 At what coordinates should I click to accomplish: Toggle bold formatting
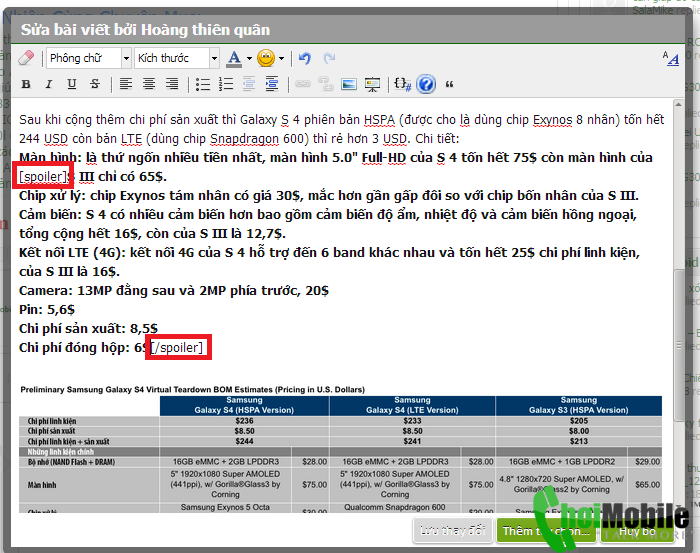[26, 84]
